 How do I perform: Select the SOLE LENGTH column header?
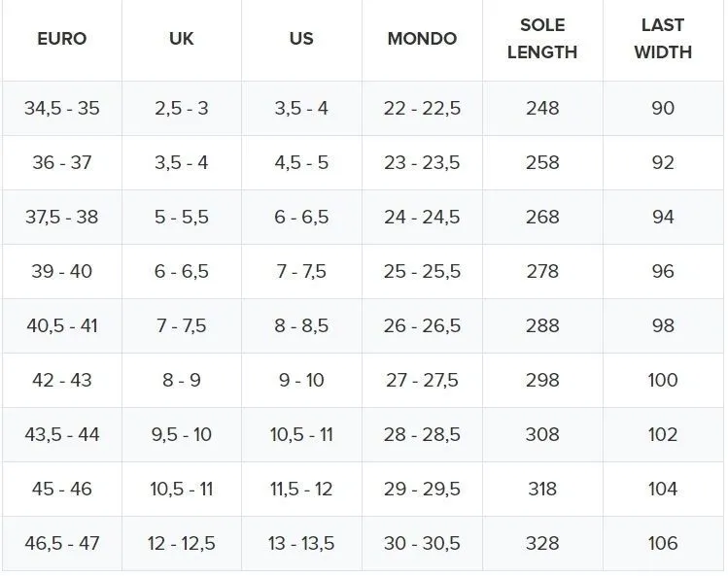click(542, 39)
